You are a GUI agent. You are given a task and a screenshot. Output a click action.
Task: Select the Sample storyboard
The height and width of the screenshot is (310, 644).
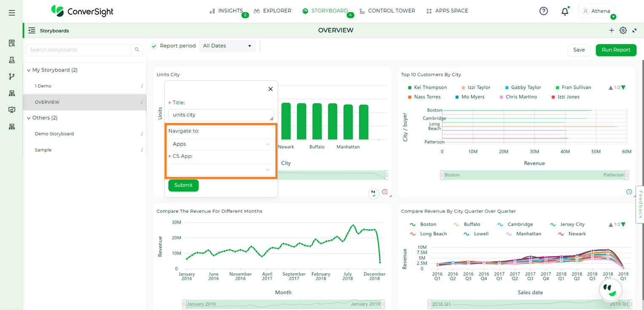pyautogui.click(x=43, y=150)
